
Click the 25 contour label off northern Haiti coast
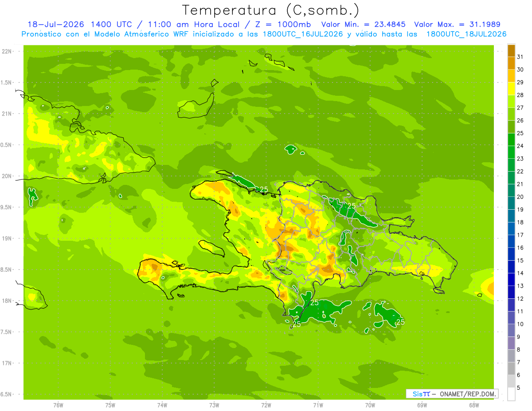point(264,189)
